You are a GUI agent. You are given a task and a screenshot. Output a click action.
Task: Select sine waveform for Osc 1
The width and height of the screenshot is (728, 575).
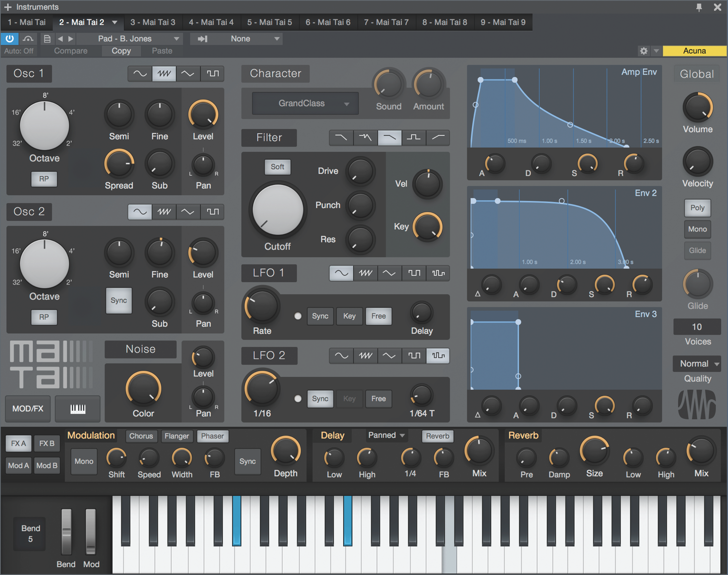tap(140, 74)
